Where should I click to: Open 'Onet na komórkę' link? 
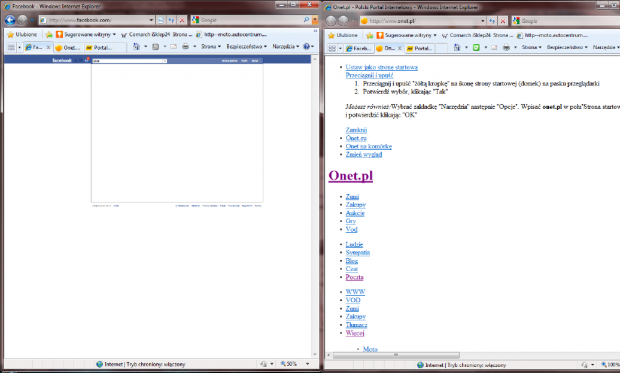(x=369, y=146)
